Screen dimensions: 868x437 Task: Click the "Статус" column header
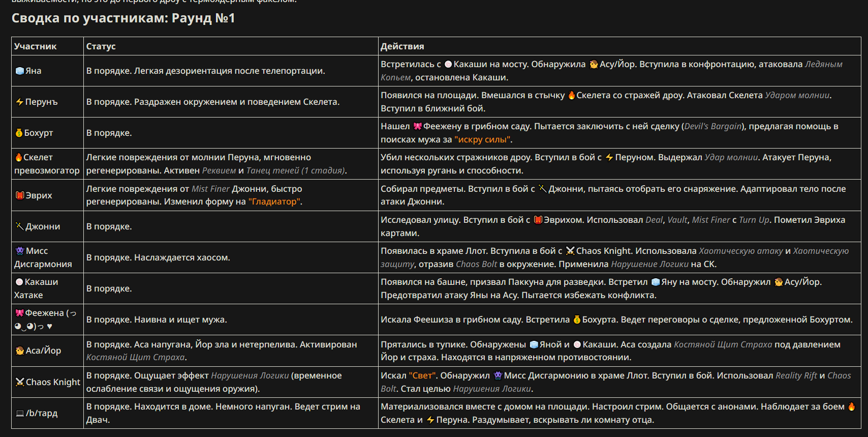point(101,46)
